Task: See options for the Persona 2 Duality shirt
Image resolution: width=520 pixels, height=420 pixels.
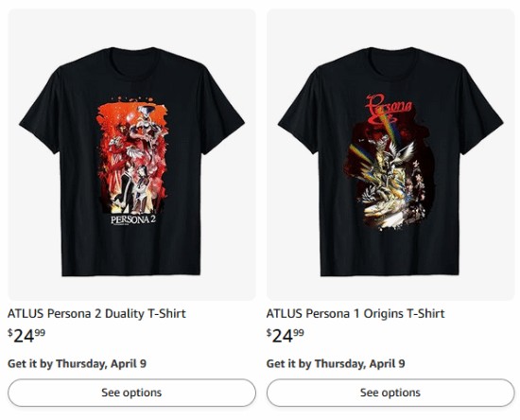Action: [x=131, y=393]
